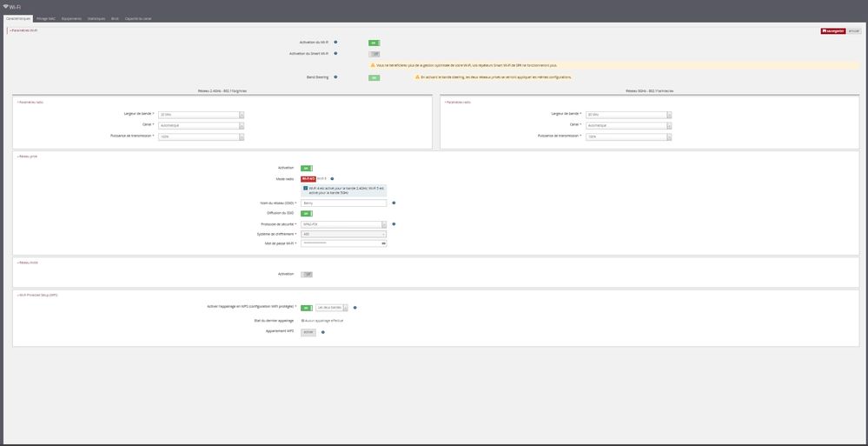868x446 pixels.
Task: Click the Annuler button
Action: (x=854, y=30)
